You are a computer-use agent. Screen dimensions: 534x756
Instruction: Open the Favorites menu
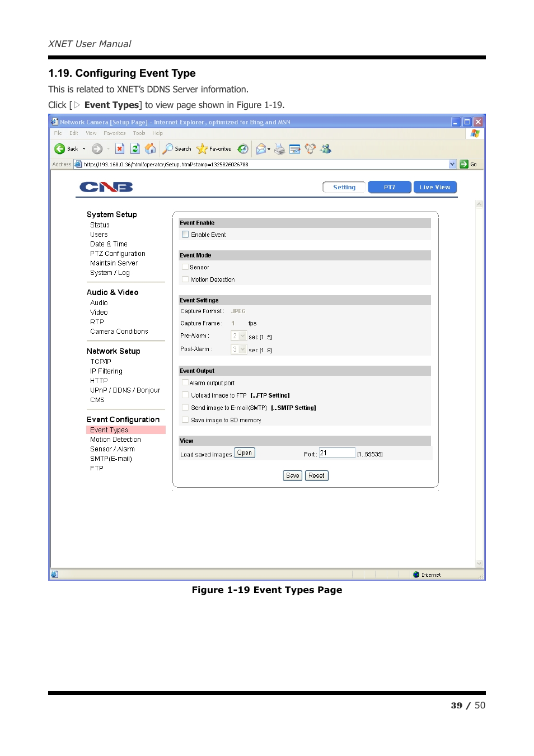(x=115, y=133)
